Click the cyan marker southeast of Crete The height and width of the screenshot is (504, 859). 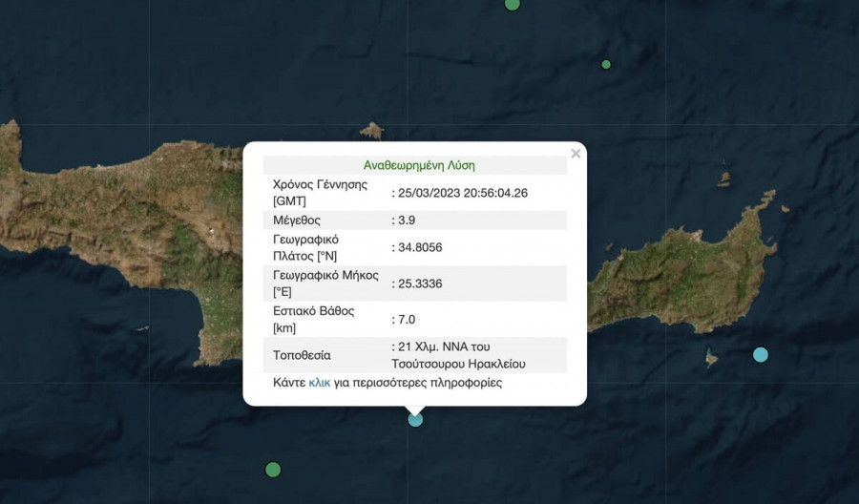pos(760,354)
